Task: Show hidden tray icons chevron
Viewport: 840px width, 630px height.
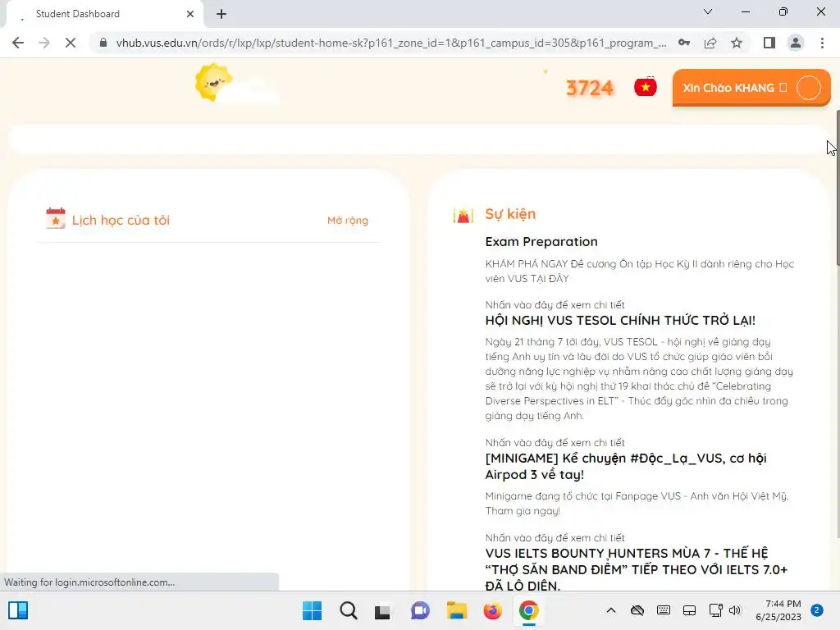Action: tap(610, 610)
